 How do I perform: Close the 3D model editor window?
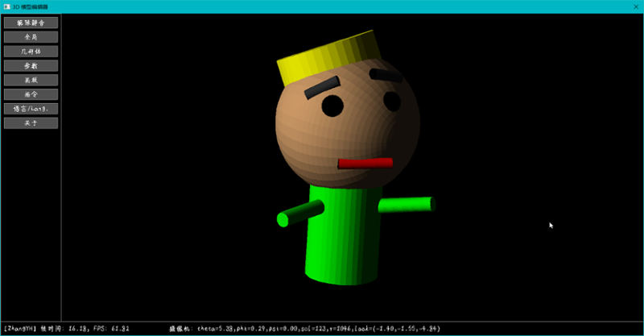(636, 6)
